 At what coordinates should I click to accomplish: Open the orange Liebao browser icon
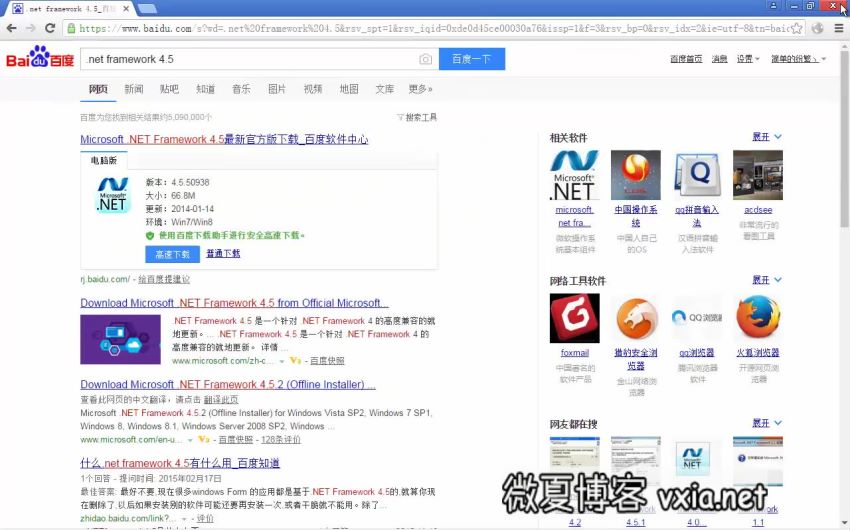tap(635, 318)
